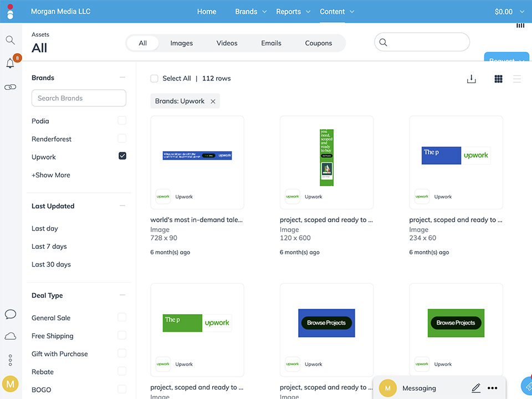Uncheck the Upwork brand checkbox
The height and width of the screenshot is (399, 532).
pos(122,156)
